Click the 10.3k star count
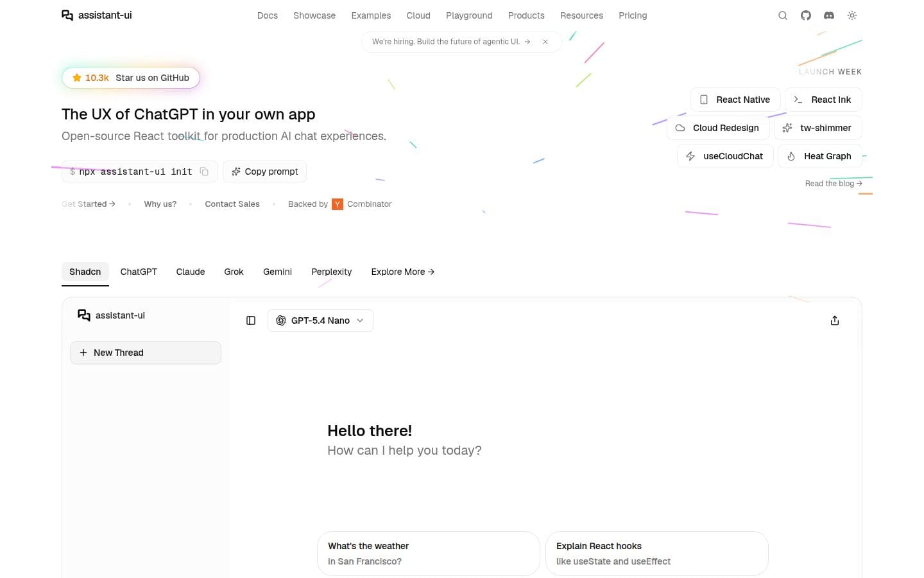The height and width of the screenshot is (578, 924). coord(97,78)
